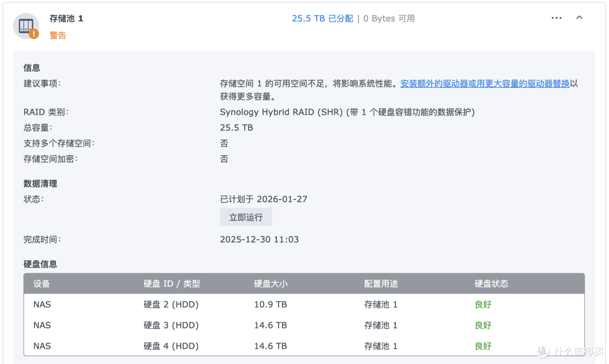Screen dimensions: 609x364
Task: Click the 已计划于 2026-01-27 status text
Action: tap(263, 199)
